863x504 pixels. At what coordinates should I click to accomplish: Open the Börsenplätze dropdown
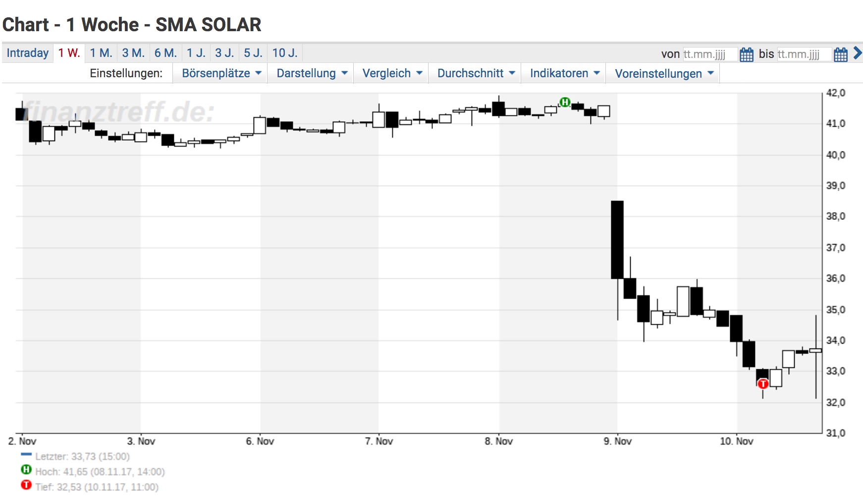[x=219, y=73]
